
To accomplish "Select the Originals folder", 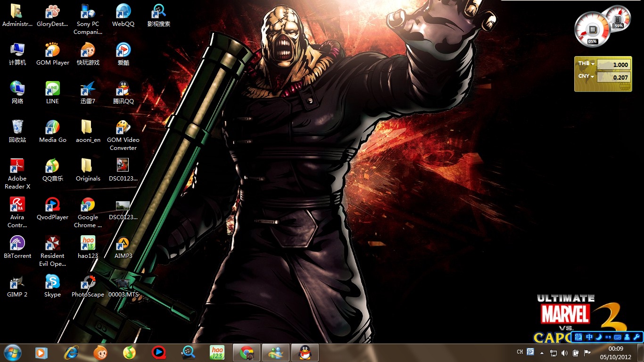I will point(88,170).
